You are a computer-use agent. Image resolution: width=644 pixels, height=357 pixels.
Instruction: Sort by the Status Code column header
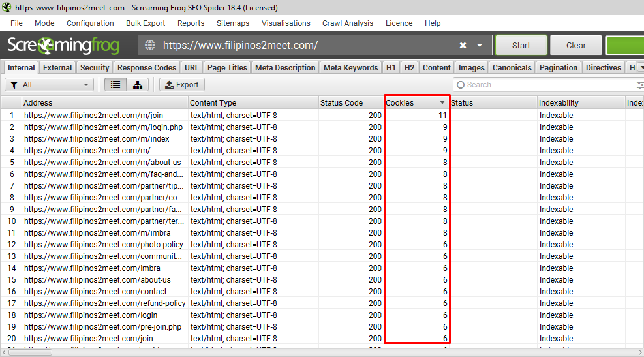tap(350, 102)
